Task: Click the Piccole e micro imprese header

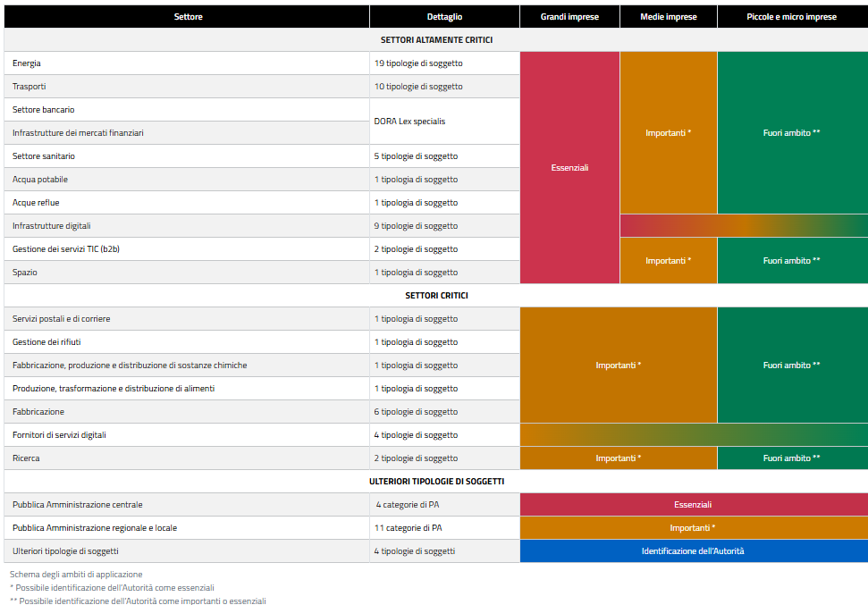Action: (791, 17)
